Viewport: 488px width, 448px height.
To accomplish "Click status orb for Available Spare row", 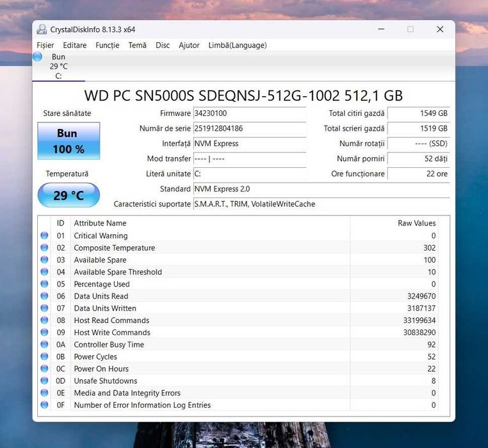I will (x=44, y=260).
